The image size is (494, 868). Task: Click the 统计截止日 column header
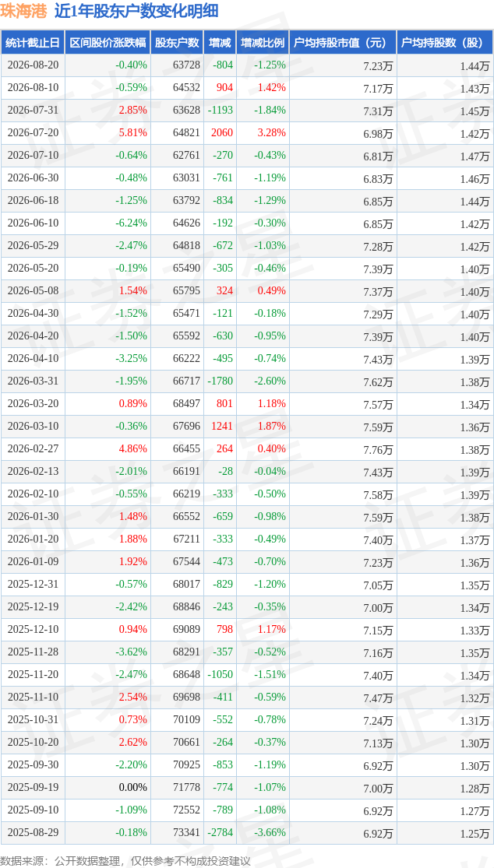33,43
